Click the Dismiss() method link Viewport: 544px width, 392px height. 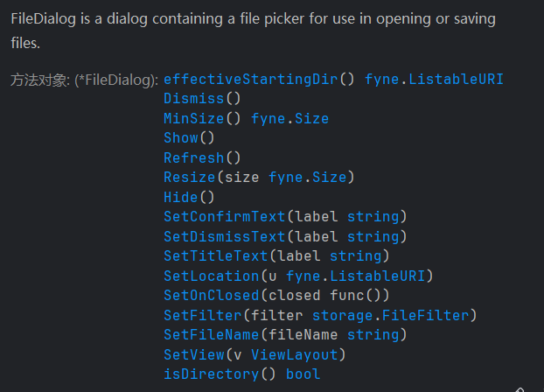click(193, 99)
